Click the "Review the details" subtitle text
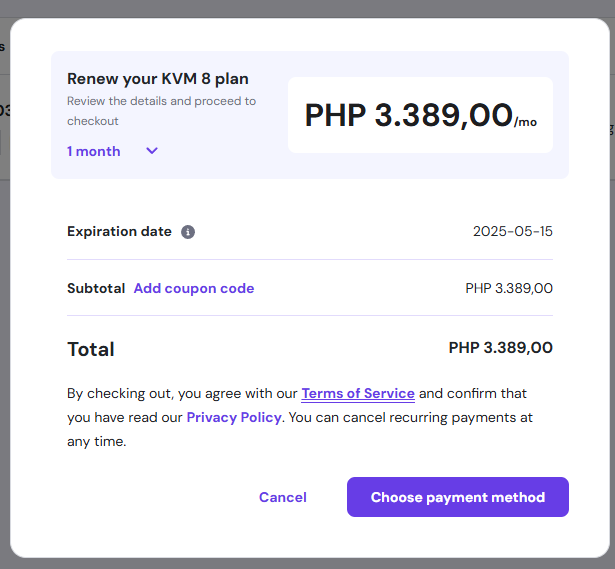Screen dimensions: 615x569 pos(161,101)
